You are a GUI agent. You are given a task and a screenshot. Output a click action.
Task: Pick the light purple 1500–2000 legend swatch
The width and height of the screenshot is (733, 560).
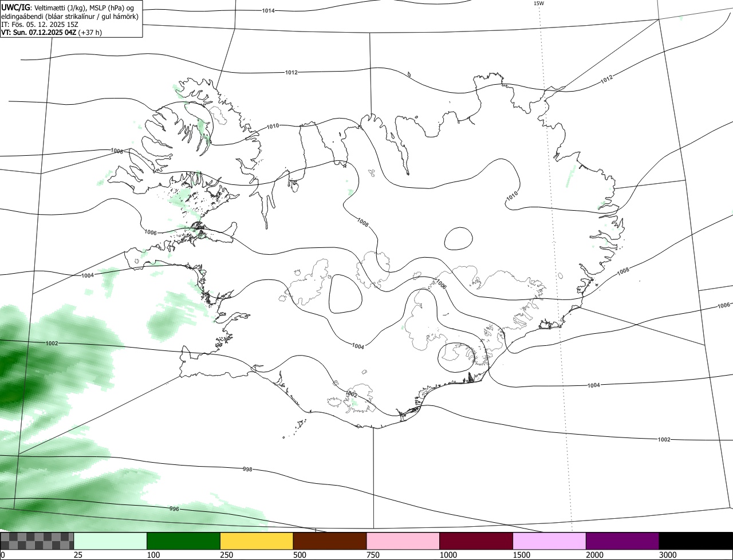(550, 541)
